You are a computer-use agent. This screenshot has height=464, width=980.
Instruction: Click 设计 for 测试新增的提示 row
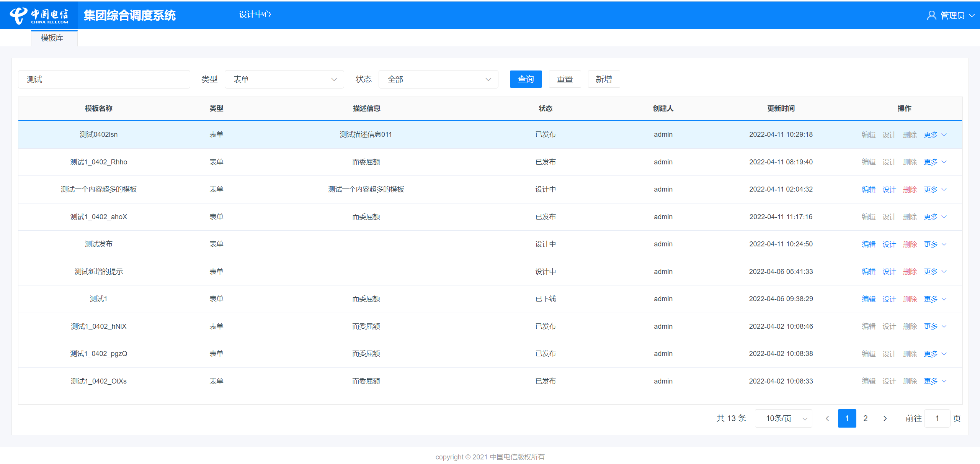point(889,272)
